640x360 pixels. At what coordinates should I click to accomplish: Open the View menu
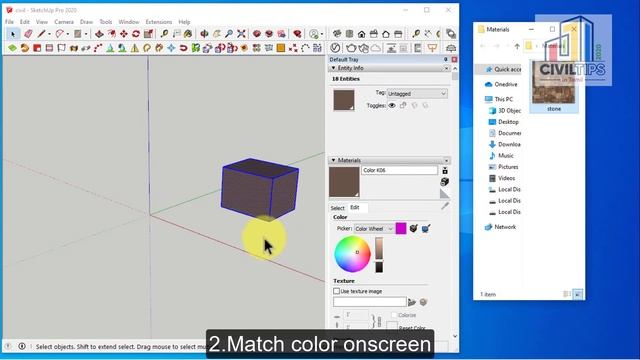42,22
